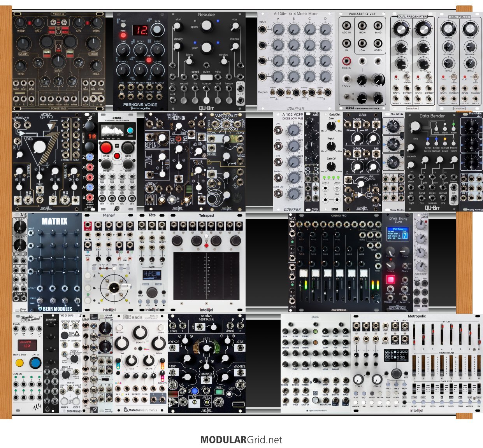This screenshot has width=483, height=448.
Task: Click the blue lit button on Morphagene
Action: point(194,391)
